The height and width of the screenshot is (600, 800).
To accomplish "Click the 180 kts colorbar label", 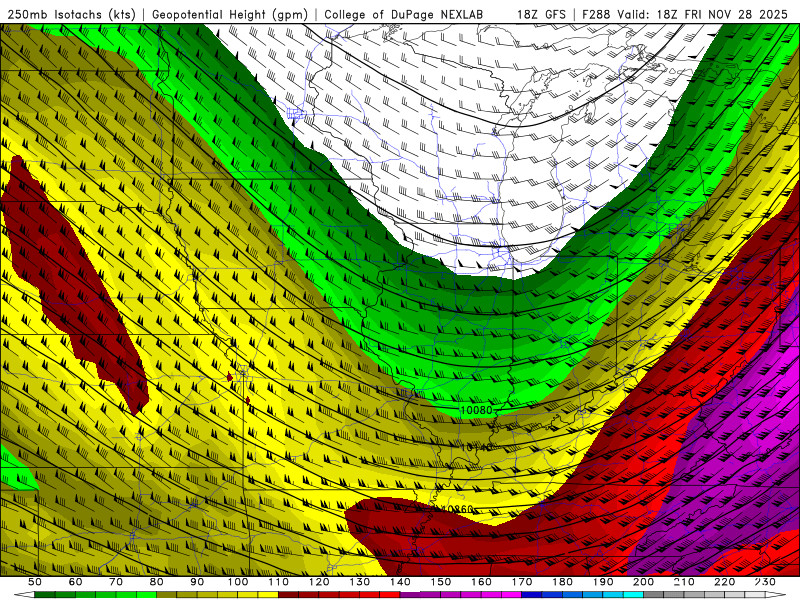I will click(x=562, y=582).
